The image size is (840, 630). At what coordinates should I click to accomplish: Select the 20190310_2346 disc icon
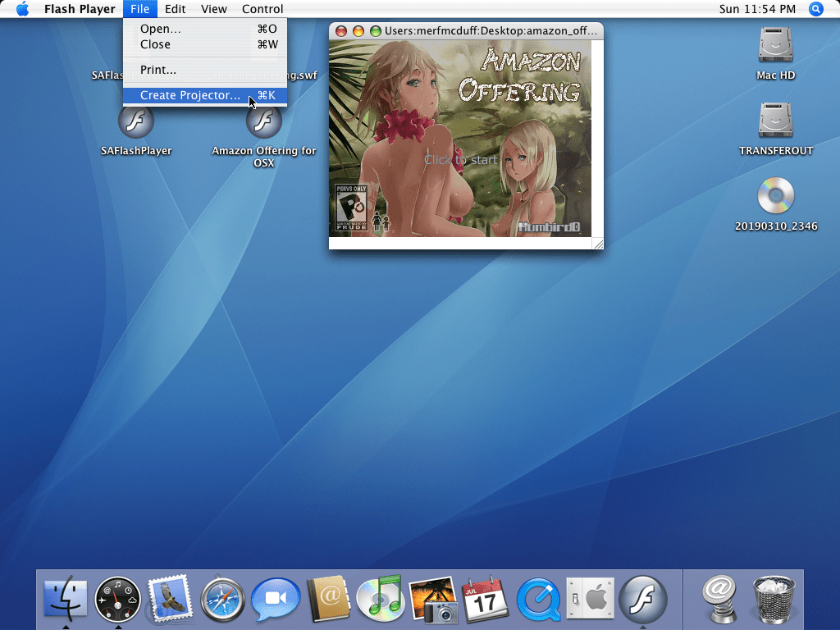775,196
